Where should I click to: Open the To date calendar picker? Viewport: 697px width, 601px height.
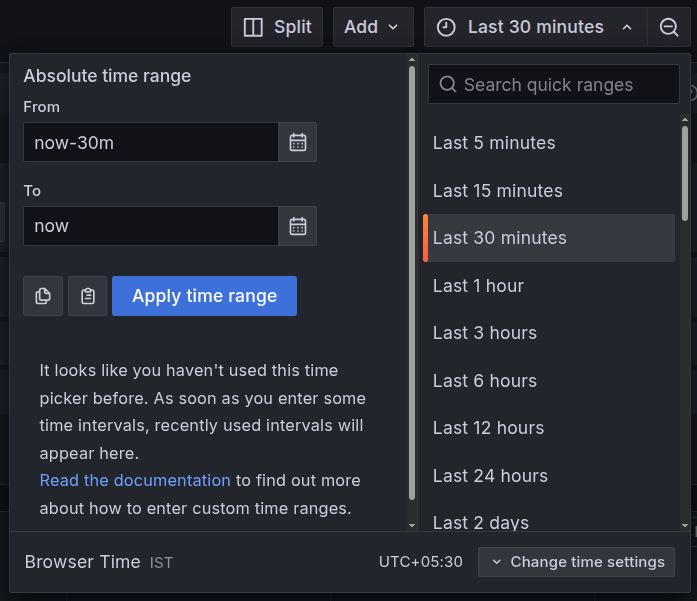298,226
